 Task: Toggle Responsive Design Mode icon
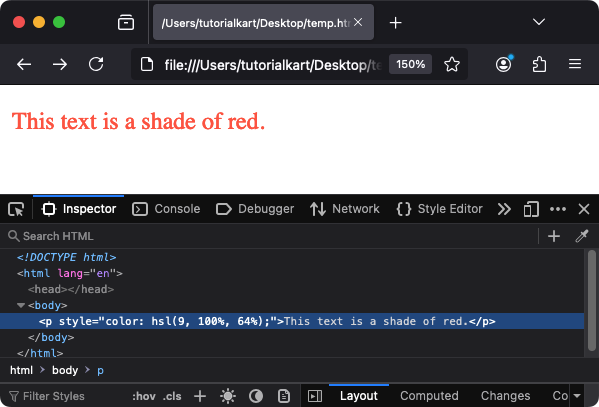pyautogui.click(x=531, y=209)
